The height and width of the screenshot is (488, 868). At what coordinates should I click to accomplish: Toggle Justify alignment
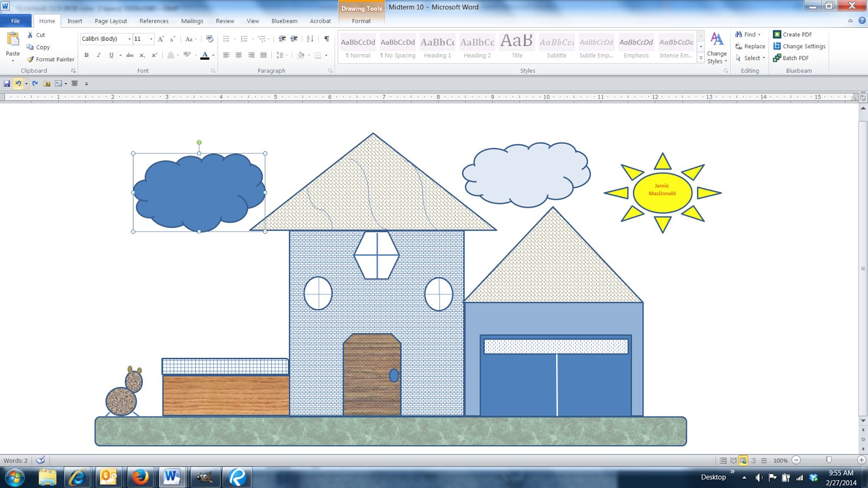click(x=264, y=55)
